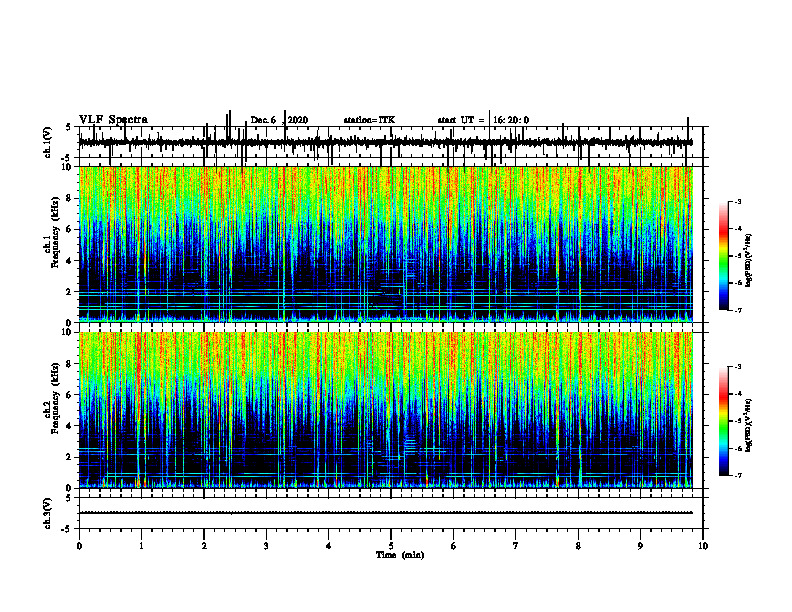Click the ch.1 colorbar "-7" scale value
This screenshot has width=792, height=612.
coord(737,310)
